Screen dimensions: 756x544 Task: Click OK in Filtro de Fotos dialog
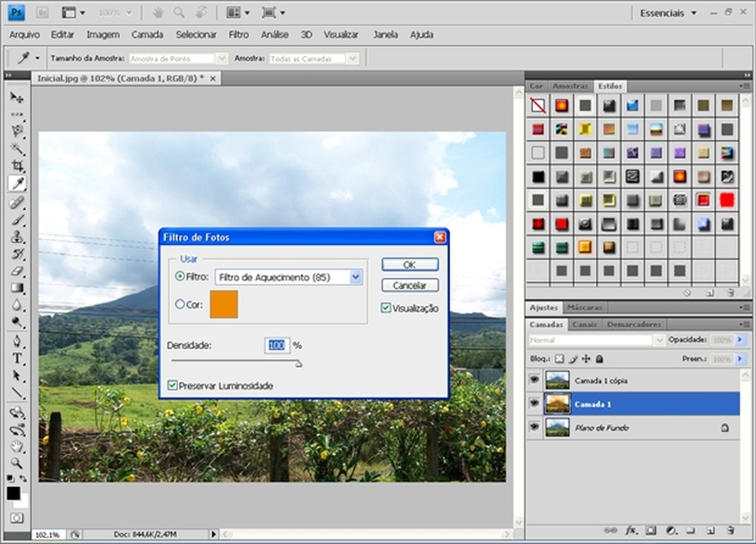point(409,264)
